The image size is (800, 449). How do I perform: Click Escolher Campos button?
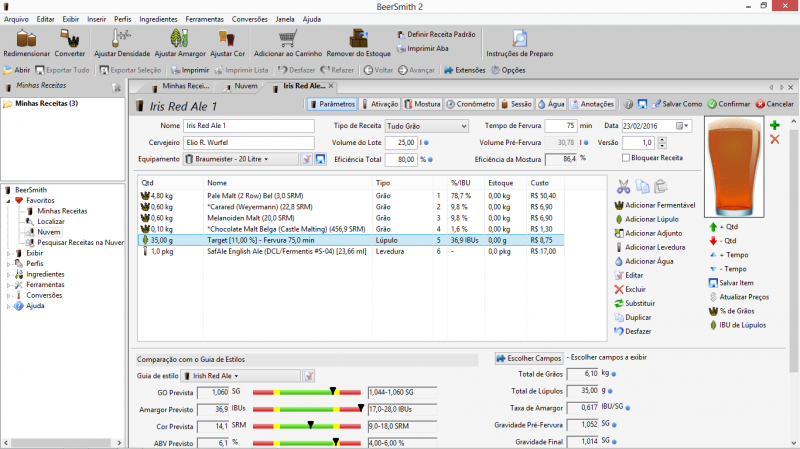pos(529,358)
